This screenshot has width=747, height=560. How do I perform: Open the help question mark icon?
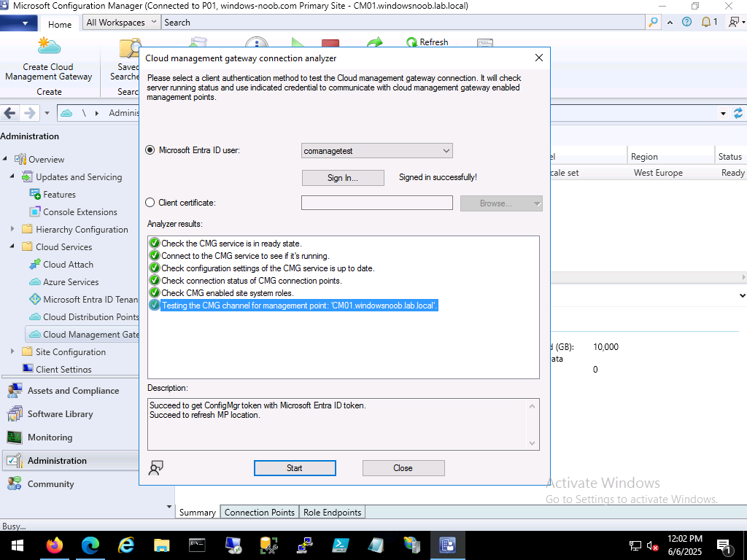coord(686,22)
